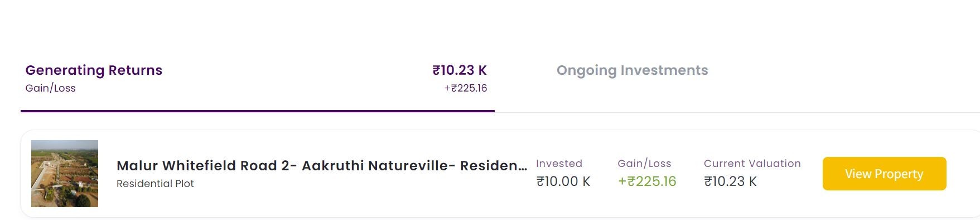Click the Residential Plot subtitle
The height and width of the screenshot is (220, 980).
click(155, 184)
